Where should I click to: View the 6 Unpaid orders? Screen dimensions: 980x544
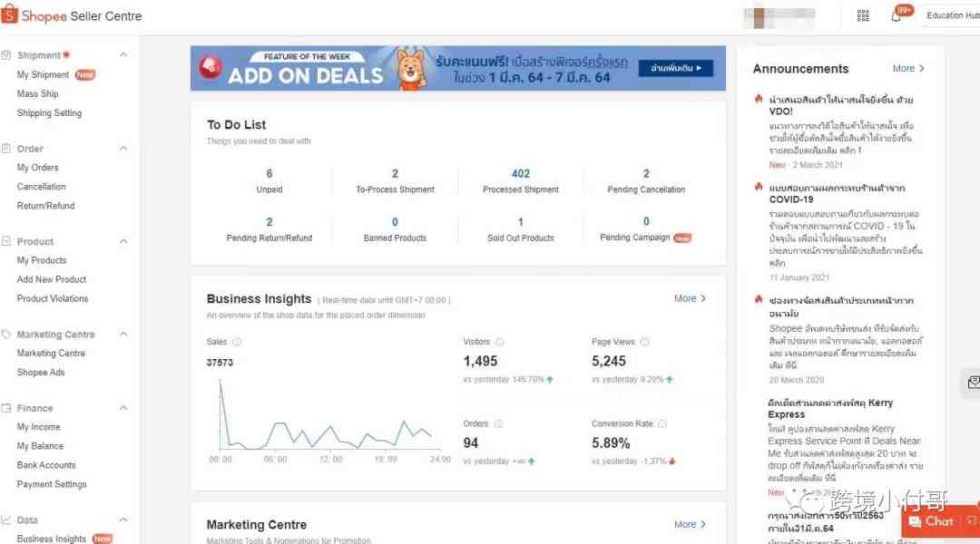[x=269, y=180]
